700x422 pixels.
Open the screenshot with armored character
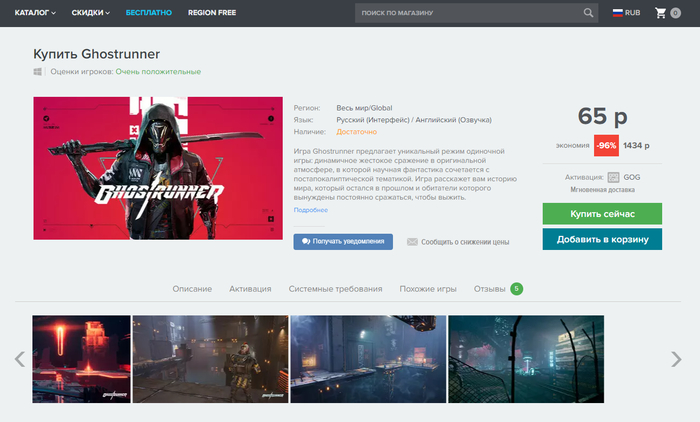pyautogui.click(x=211, y=359)
